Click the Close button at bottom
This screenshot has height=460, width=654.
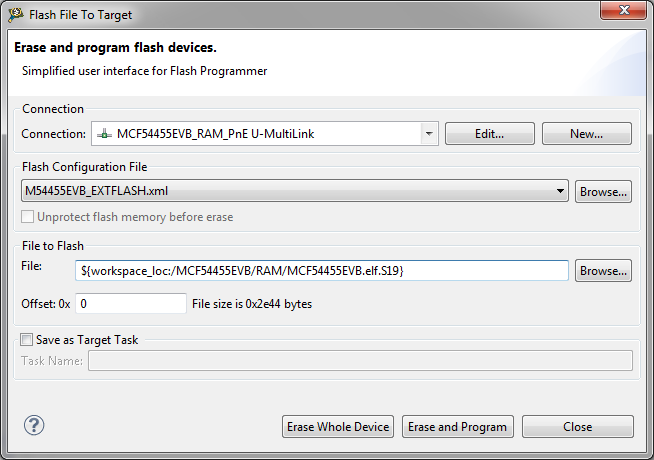(x=577, y=427)
